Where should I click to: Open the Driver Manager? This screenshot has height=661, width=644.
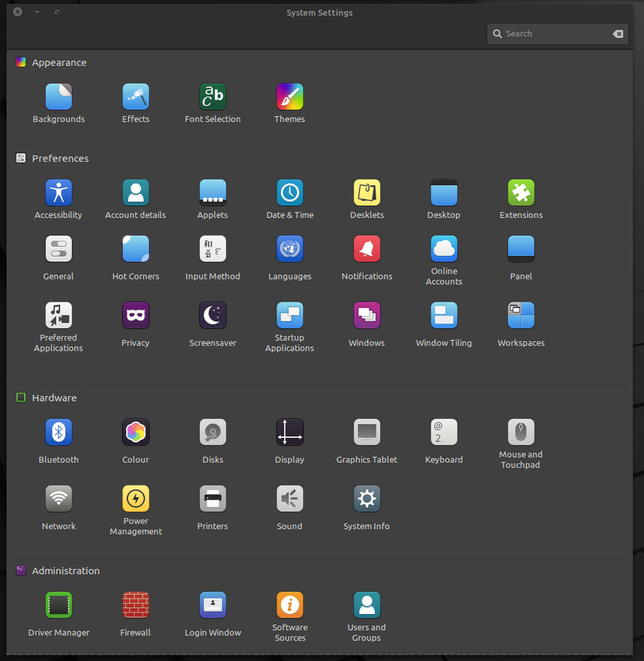58,605
